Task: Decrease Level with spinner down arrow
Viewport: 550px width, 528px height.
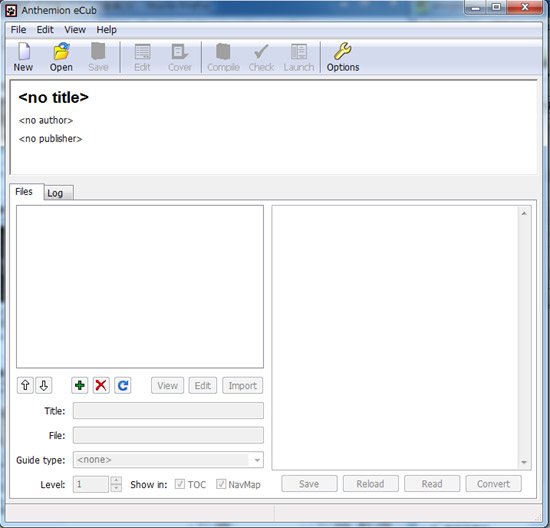Action: [116, 488]
